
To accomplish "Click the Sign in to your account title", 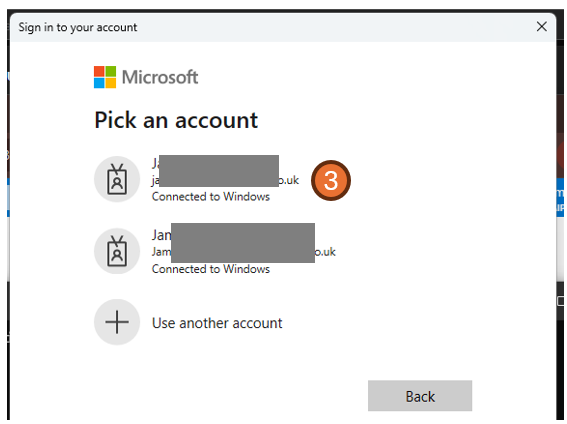I will (78, 27).
